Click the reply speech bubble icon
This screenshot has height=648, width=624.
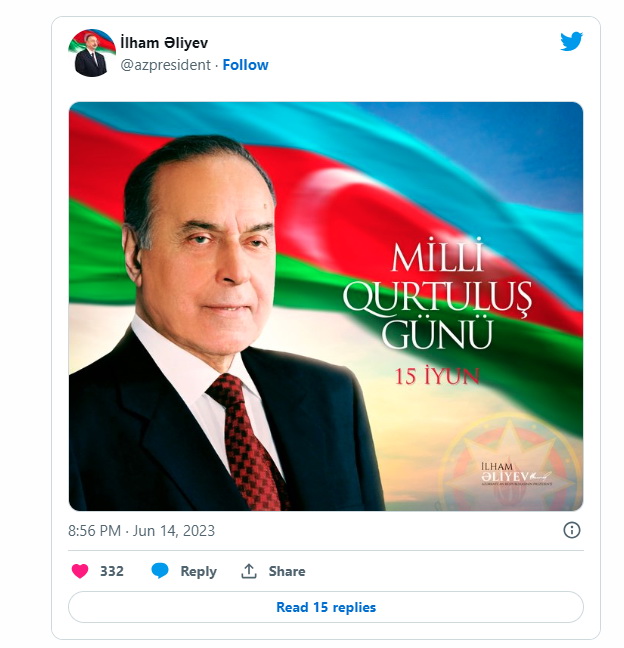[160, 571]
